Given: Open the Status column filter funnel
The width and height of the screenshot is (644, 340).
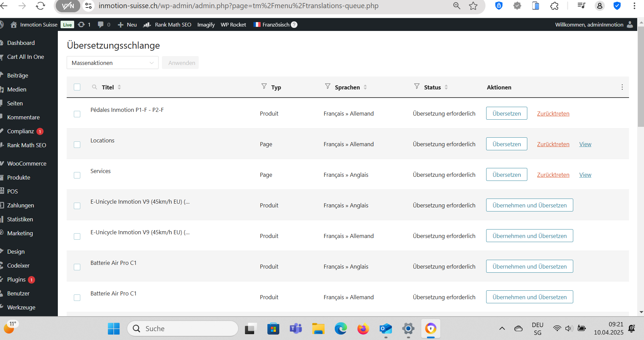Looking at the screenshot, I should 417,86.
